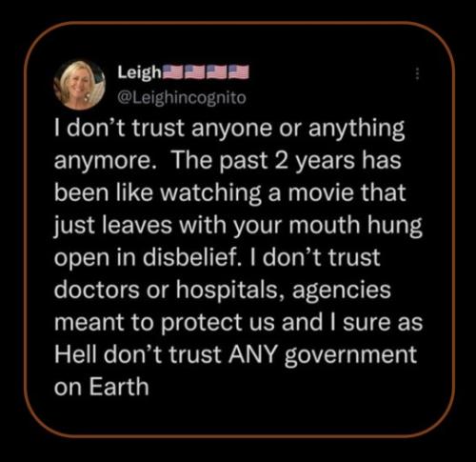Click Leigh's profile picture avatar
Viewport: 476px width, 462px height.
click(x=79, y=84)
